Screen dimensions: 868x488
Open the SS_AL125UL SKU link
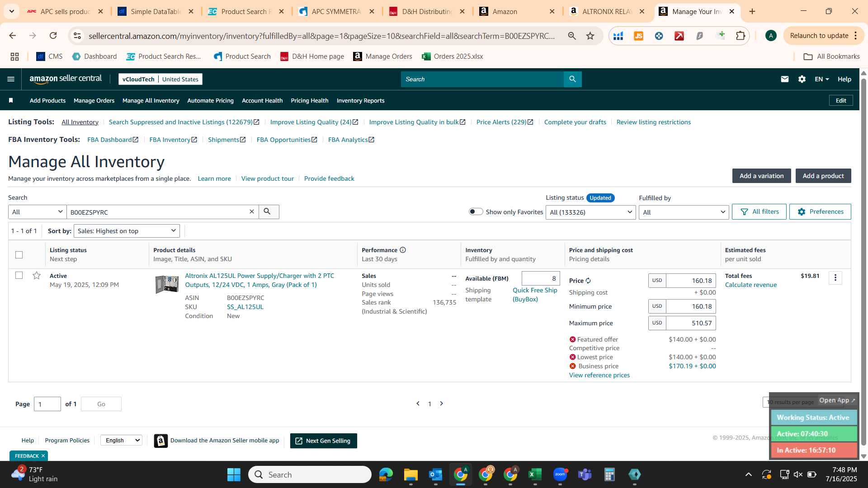pyautogui.click(x=245, y=307)
